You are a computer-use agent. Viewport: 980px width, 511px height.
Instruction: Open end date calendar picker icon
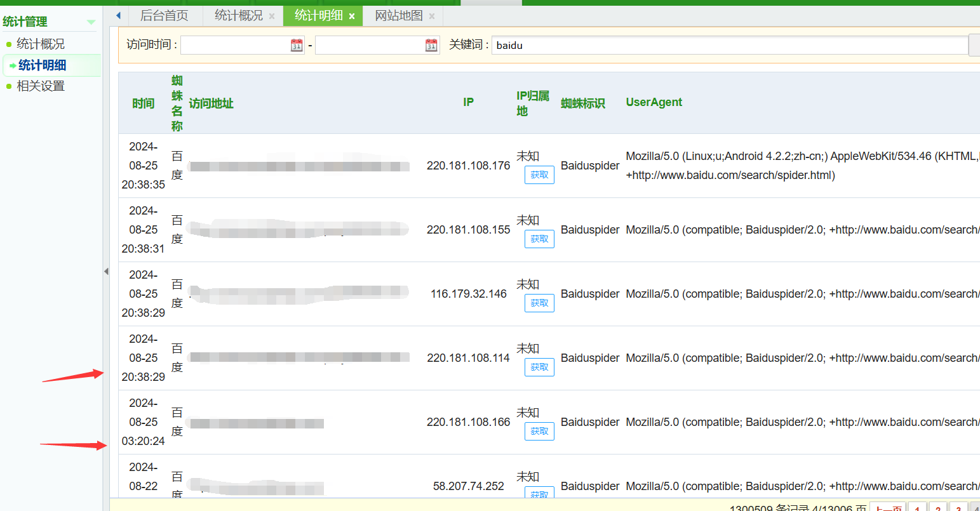pyautogui.click(x=431, y=45)
